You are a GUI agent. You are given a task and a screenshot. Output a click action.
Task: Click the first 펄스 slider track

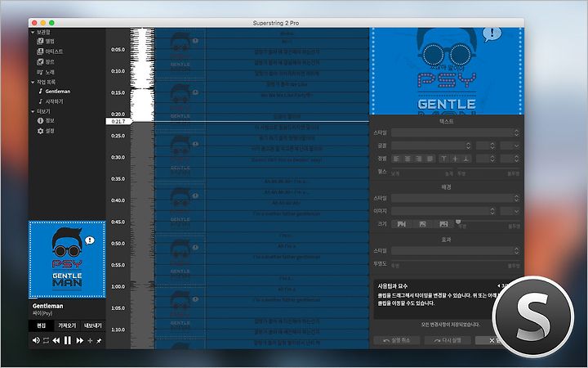tap(422, 168)
